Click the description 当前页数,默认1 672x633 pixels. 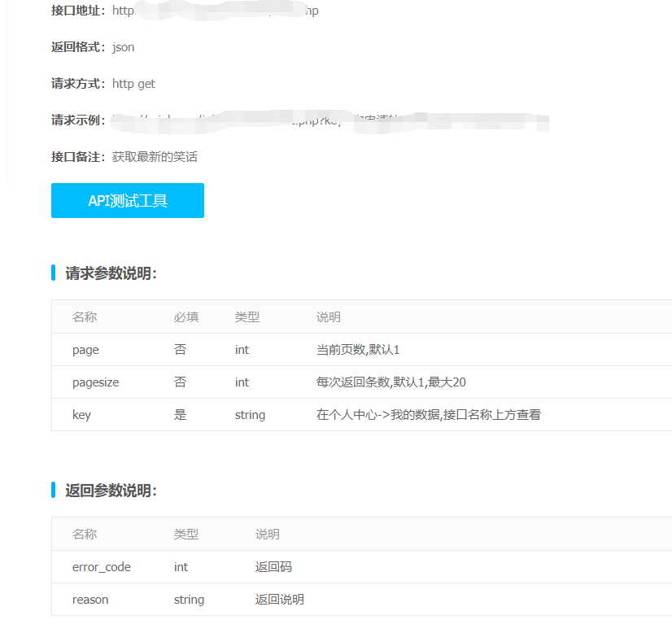click(358, 350)
